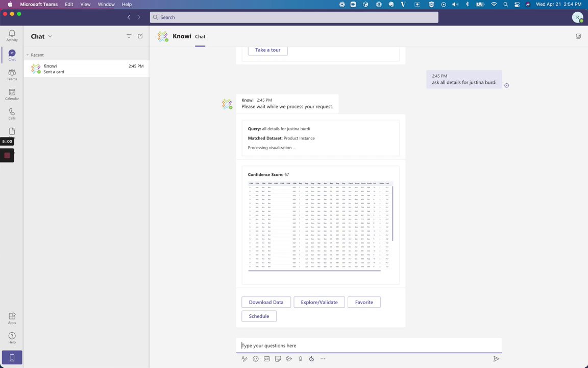The width and height of the screenshot is (588, 368).
Task: Click the 'Confidence Score: 67' text
Action: tap(268, 174)
